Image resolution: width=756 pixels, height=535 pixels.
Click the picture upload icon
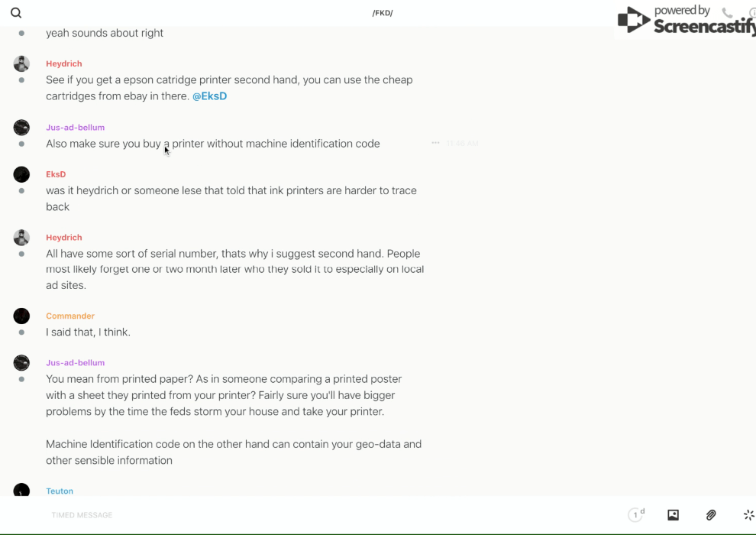673,515
